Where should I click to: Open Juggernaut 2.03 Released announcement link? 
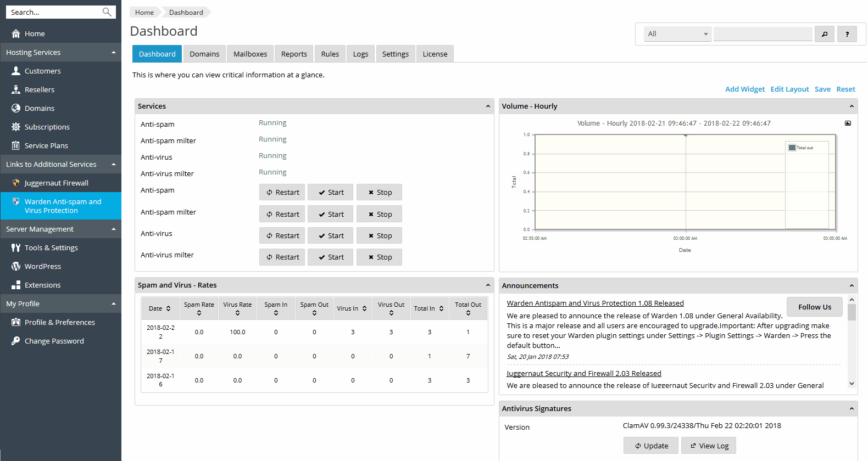(583, 373)
